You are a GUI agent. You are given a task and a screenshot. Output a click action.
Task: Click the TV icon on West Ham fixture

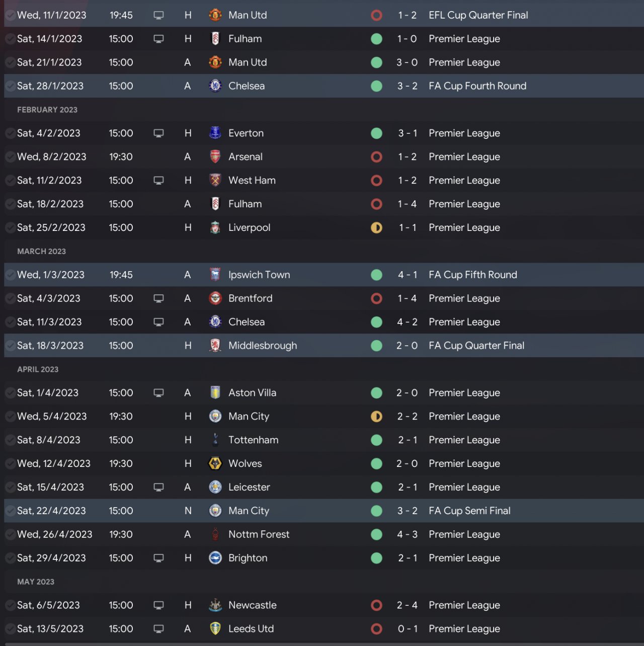tap(158, 180)
